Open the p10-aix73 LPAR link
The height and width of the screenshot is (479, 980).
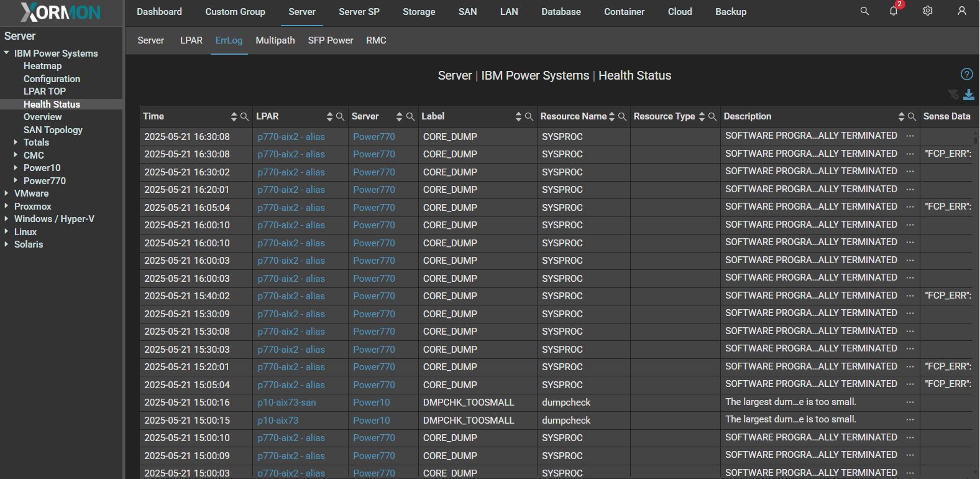(x=278, y=421)
